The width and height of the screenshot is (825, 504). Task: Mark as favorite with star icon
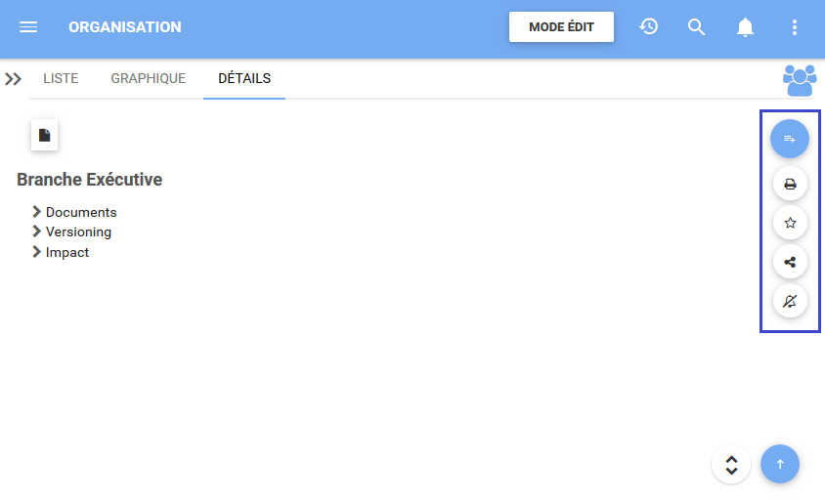coord(790,223)
